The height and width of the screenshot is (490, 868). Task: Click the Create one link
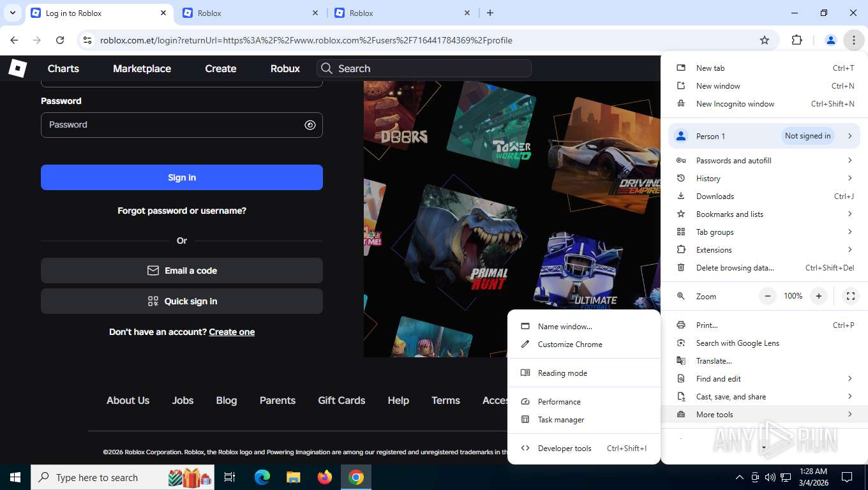coord(232,332)
